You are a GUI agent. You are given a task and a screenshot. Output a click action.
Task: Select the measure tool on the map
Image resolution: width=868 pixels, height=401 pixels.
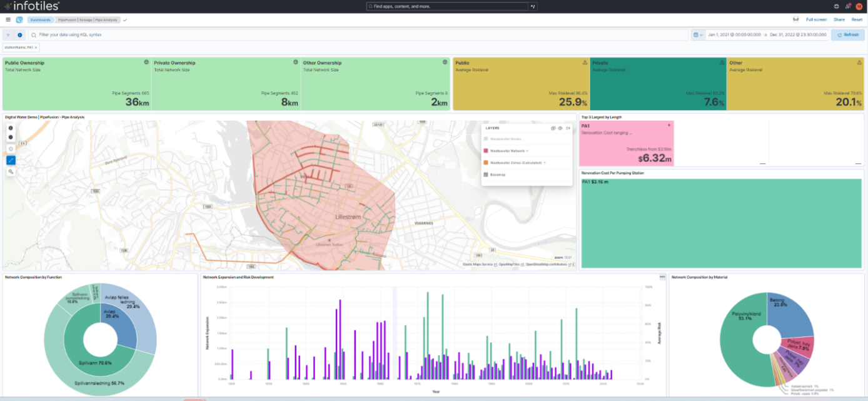click(11, 160)
